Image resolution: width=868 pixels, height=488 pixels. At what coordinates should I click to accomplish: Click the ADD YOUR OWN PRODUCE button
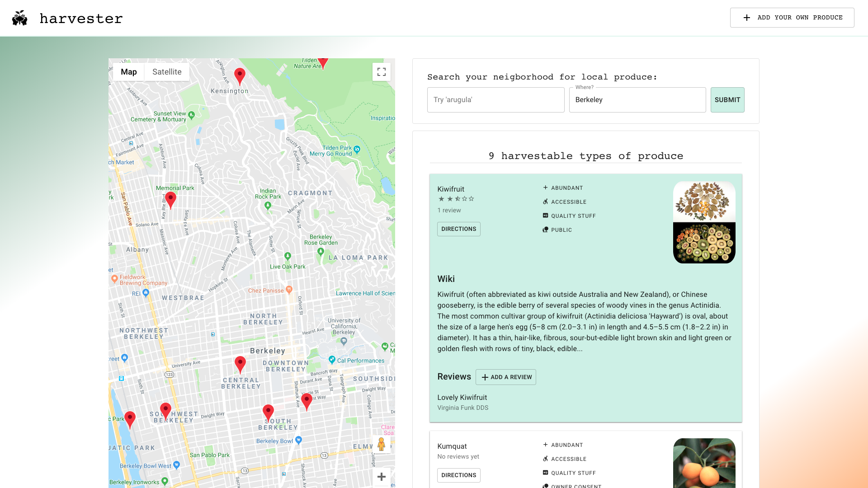(x=792, y=17)
